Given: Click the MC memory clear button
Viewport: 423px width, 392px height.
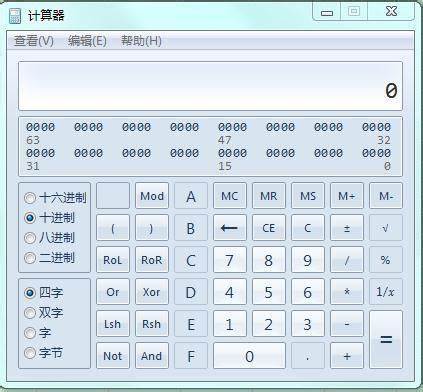Looking at the screenshot, I should point(230,196).
